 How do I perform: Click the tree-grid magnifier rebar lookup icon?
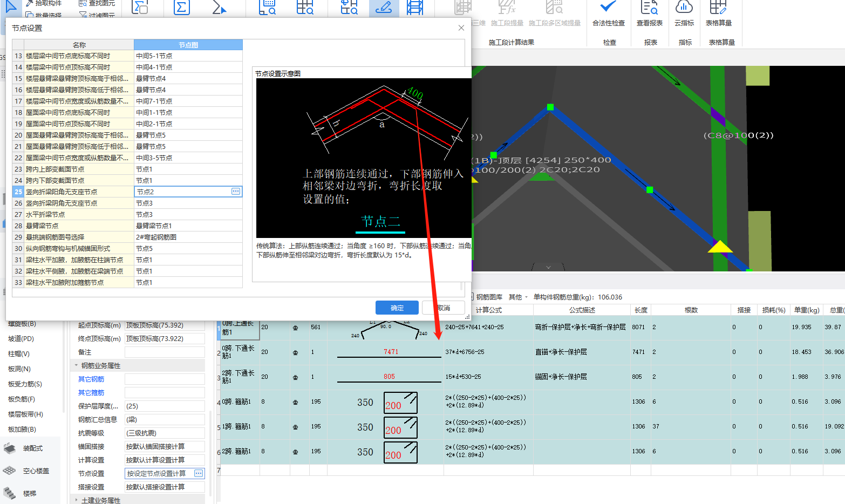point(349,7)
